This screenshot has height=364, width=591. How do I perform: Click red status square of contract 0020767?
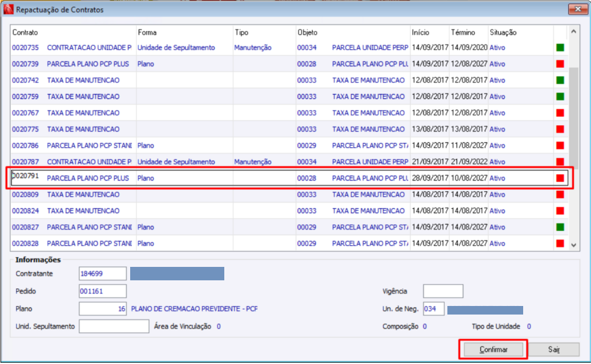point(560,112)
